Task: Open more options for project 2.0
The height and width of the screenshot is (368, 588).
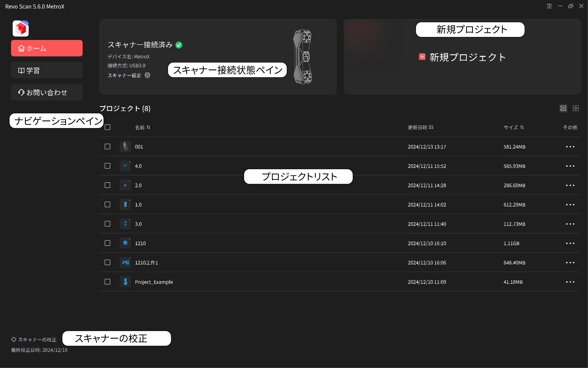Action: click(570, 185)
